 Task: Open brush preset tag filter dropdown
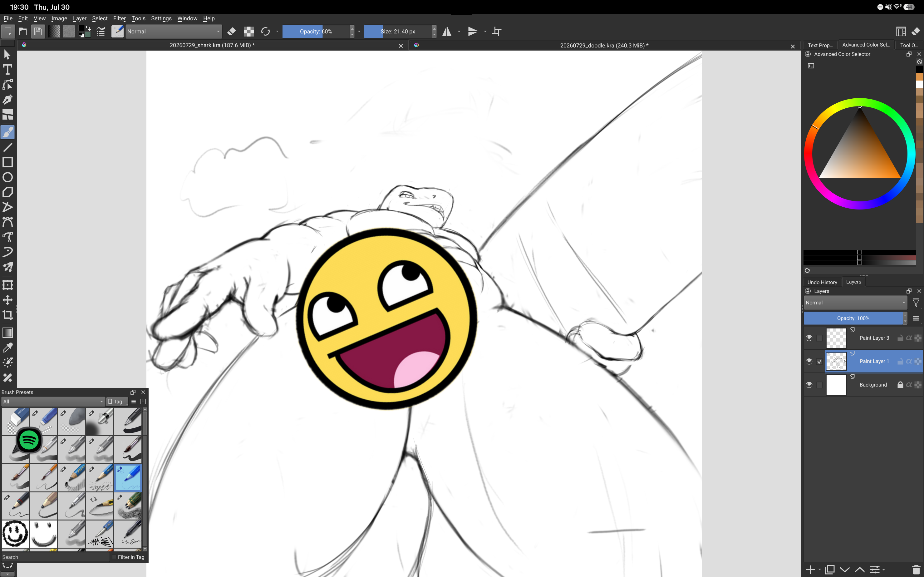pos(53,402)
